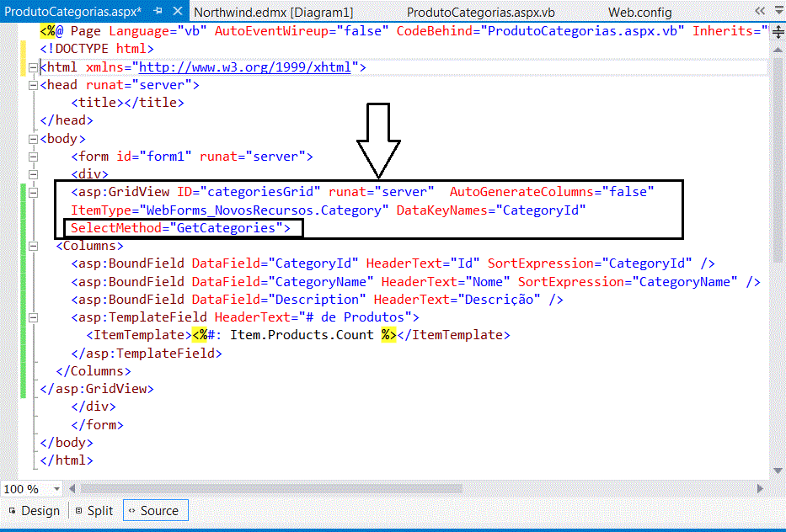Viewport: 786px width, 532px height.
Task: Collapse the div element outline
Action: (x=33, y=174)
